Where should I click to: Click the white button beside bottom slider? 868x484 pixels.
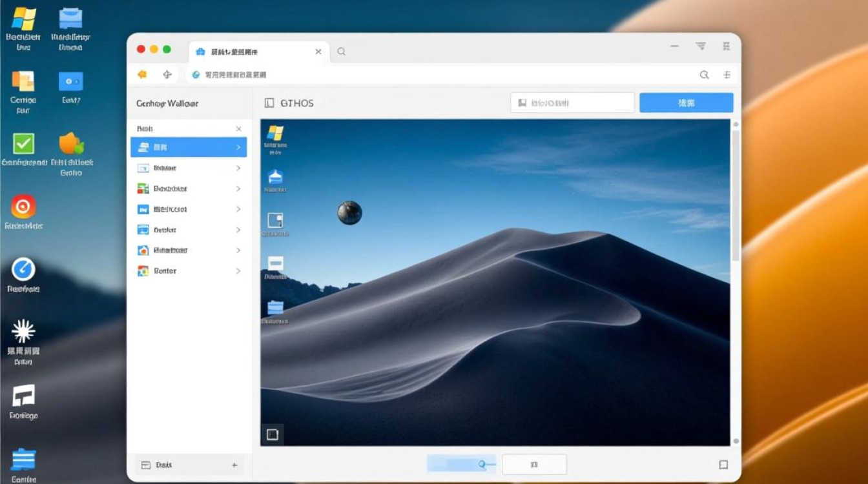click(534, 465)
